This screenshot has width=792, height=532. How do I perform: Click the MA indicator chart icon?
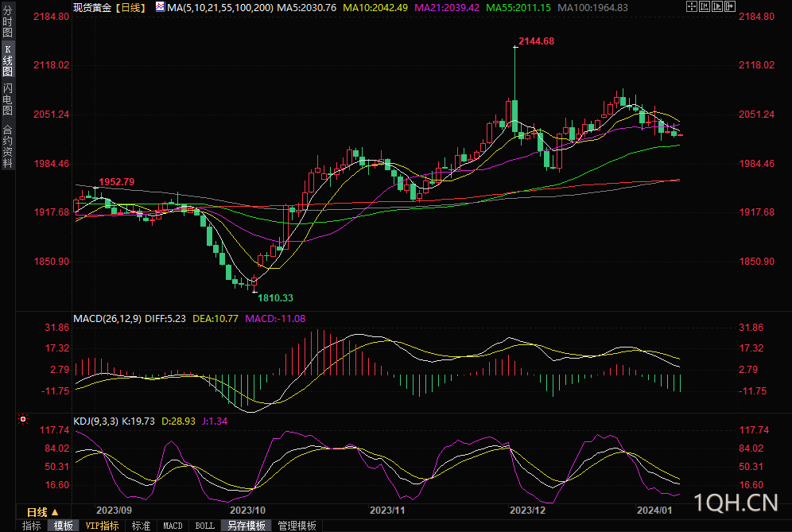tap(160, 7)
